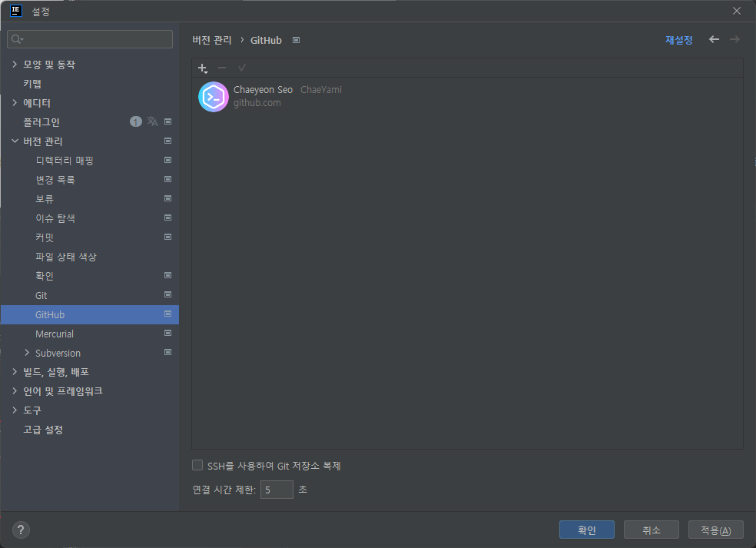
Task: Click the project-level icon beside GitHub breadcrumb
Action: (x=296, y=40)
